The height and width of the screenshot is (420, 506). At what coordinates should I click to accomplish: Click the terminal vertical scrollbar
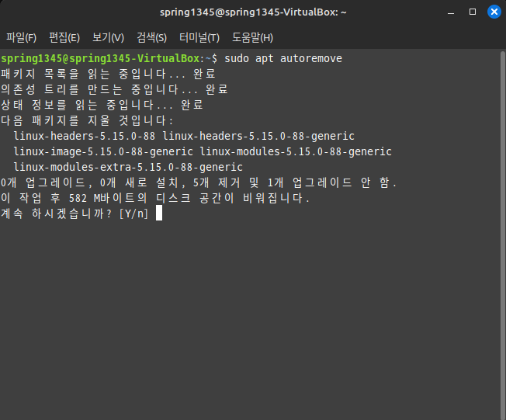coord(503,235)
